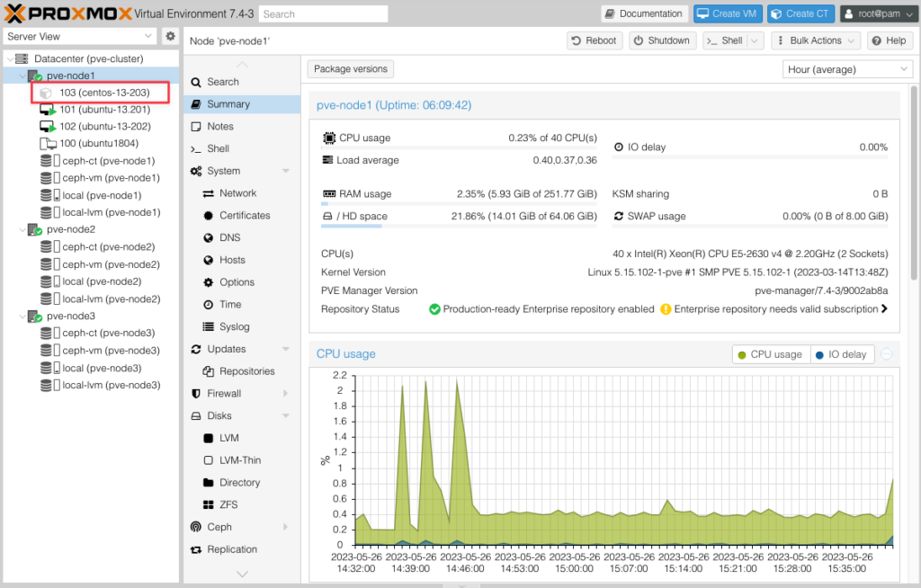Collapse the pve-node1 tree branch

pyautogui.click(x=22, y=76)
